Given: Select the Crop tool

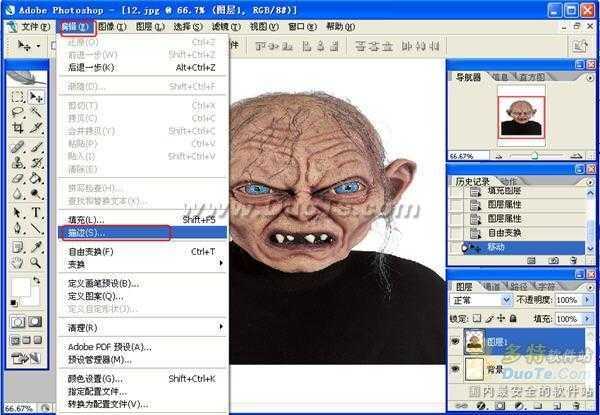Looking at the screenshot, I should point(17,130).
